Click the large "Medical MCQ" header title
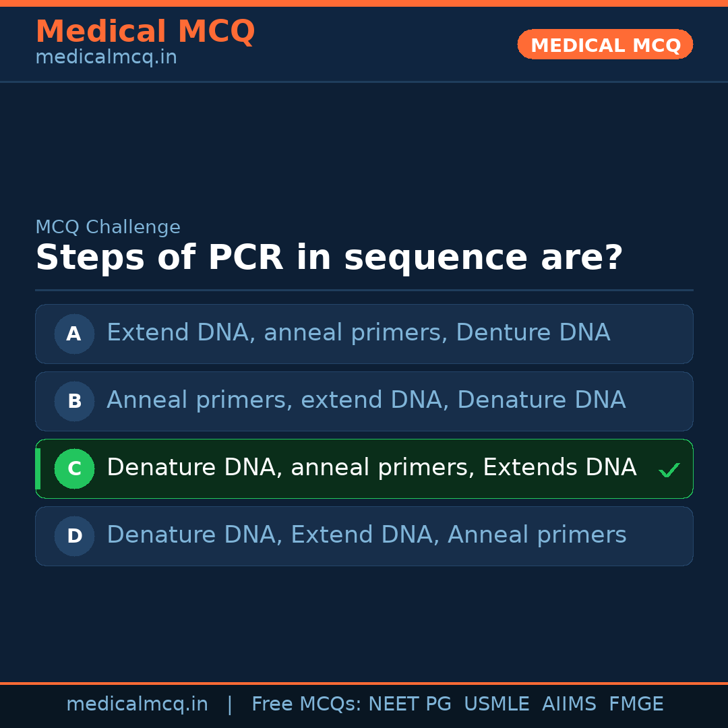 click(x=145, y=32)
